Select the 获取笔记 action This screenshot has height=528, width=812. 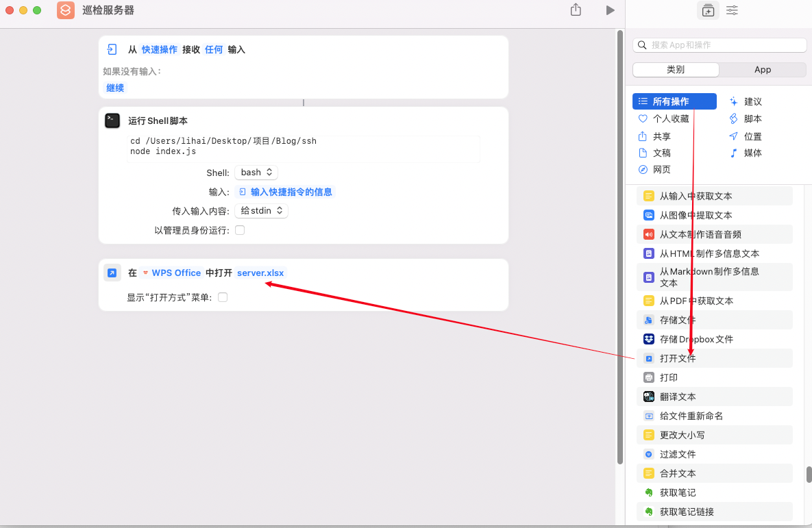tap(714, 492)
